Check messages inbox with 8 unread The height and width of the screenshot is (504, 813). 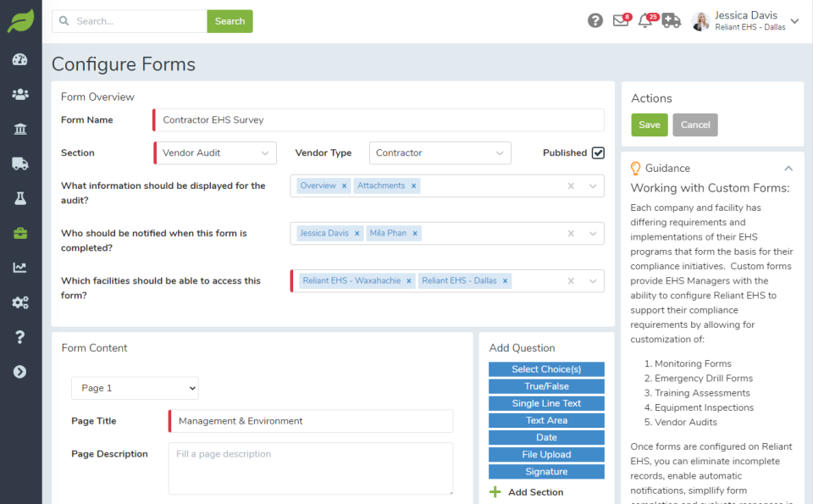[619, 21]
